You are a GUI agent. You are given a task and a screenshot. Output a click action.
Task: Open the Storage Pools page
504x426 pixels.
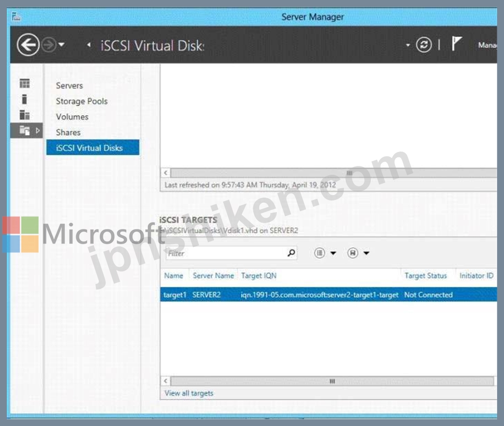pos(82,101)
